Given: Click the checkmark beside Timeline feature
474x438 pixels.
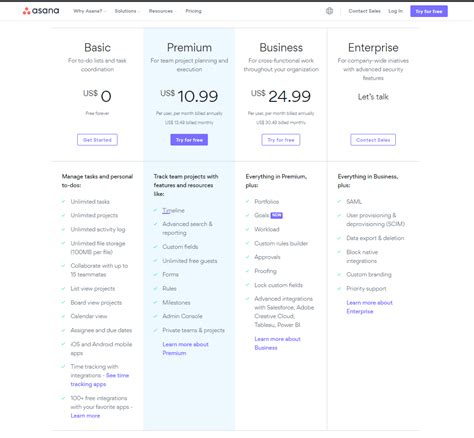Looking at the screenshot, I should (x=155, y=210).
